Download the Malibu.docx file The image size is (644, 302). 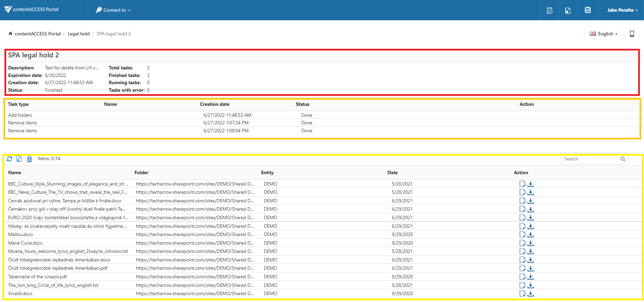pyautogui.click(x=531, y=235)
